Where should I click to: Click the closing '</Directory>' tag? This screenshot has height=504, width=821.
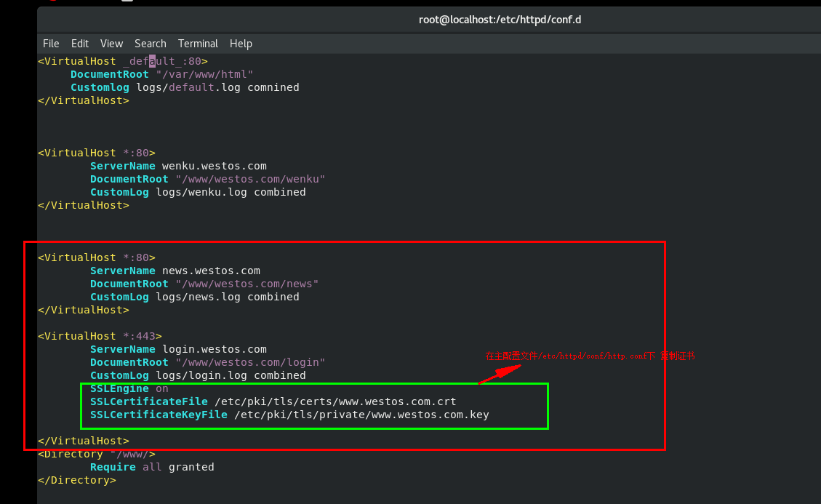point(77,481)
